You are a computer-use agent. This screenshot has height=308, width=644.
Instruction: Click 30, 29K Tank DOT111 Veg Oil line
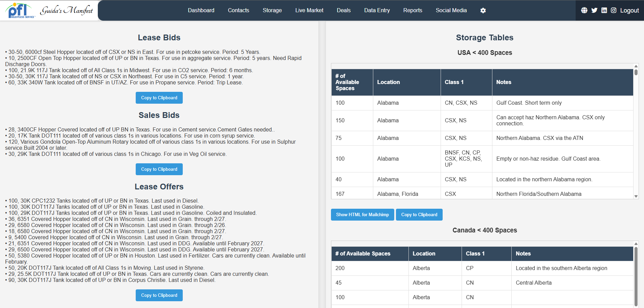tap(116, 154)
